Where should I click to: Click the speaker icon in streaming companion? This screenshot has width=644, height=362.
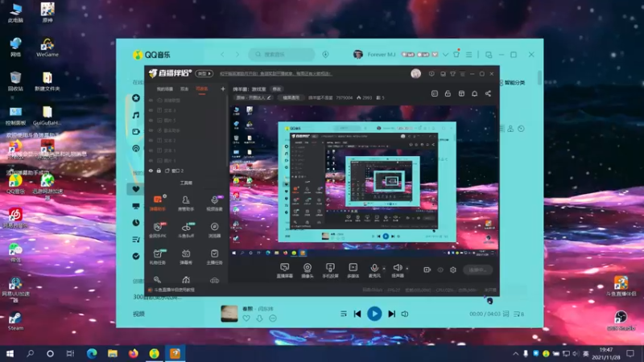coord(397,268)
